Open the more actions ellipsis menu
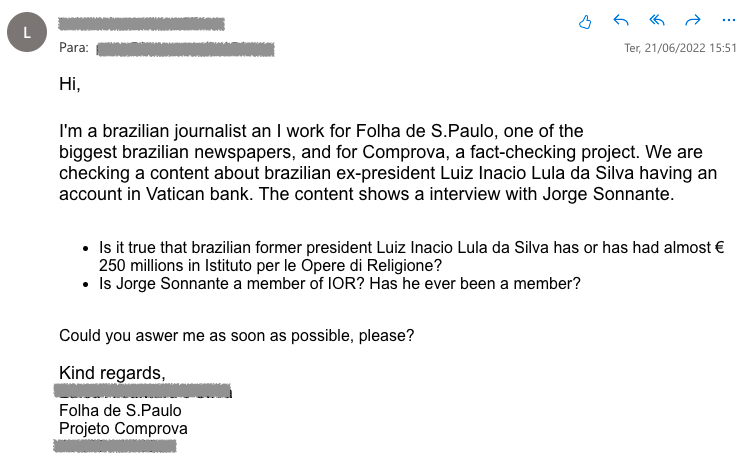The width and height of the screenshot is (754, 466). 729,20
